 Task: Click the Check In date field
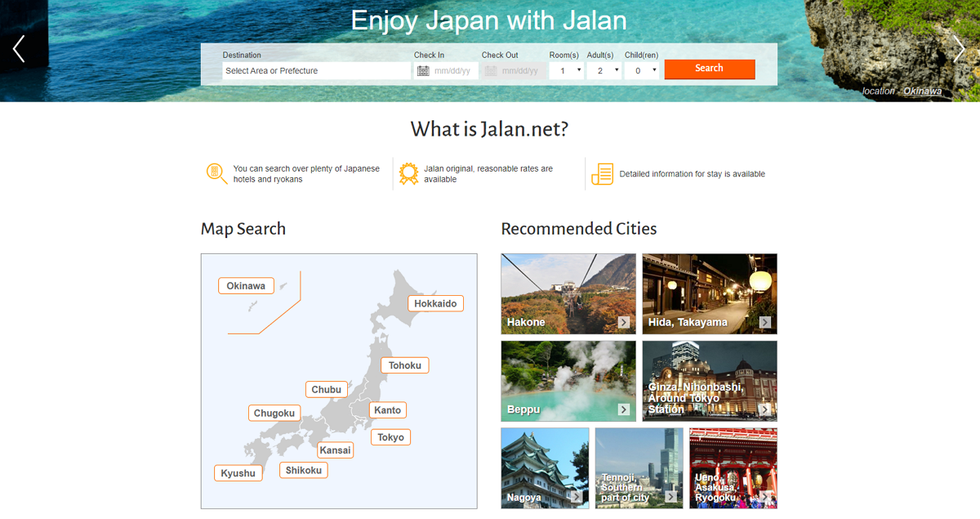(447, 71)
